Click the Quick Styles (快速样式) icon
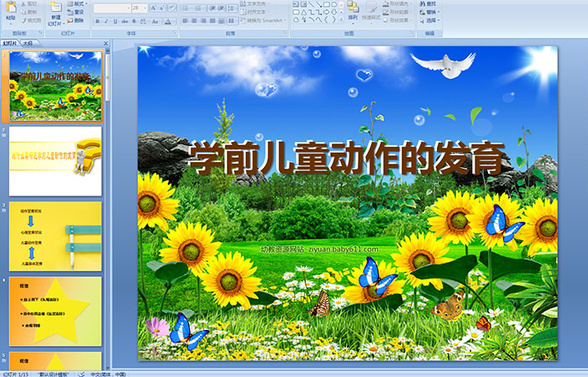 coord(371,8)
